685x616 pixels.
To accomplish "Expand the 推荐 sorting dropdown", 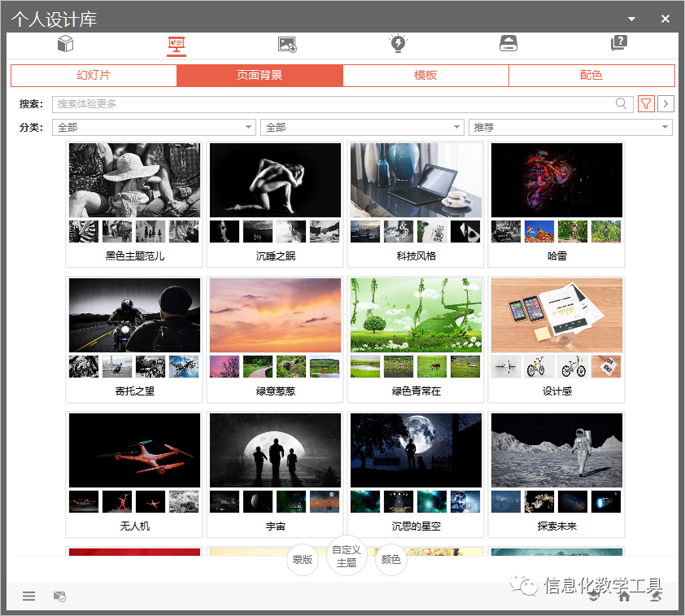I will tap(570, 128).
